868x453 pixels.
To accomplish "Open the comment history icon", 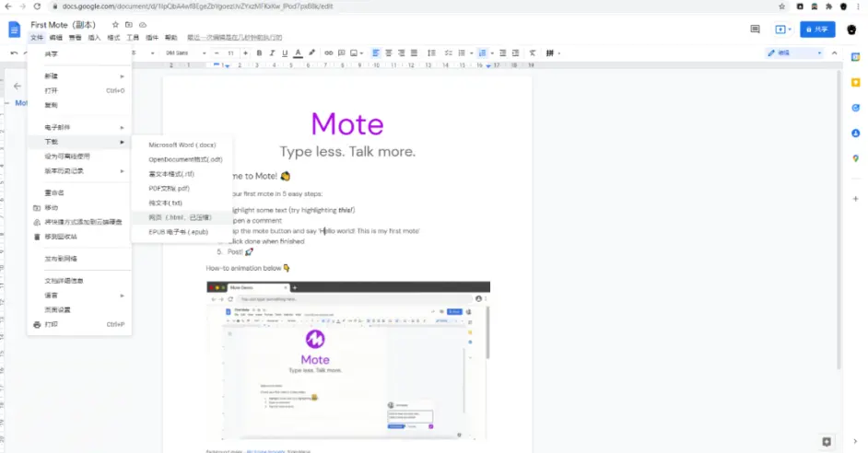I will pos(755,29).
